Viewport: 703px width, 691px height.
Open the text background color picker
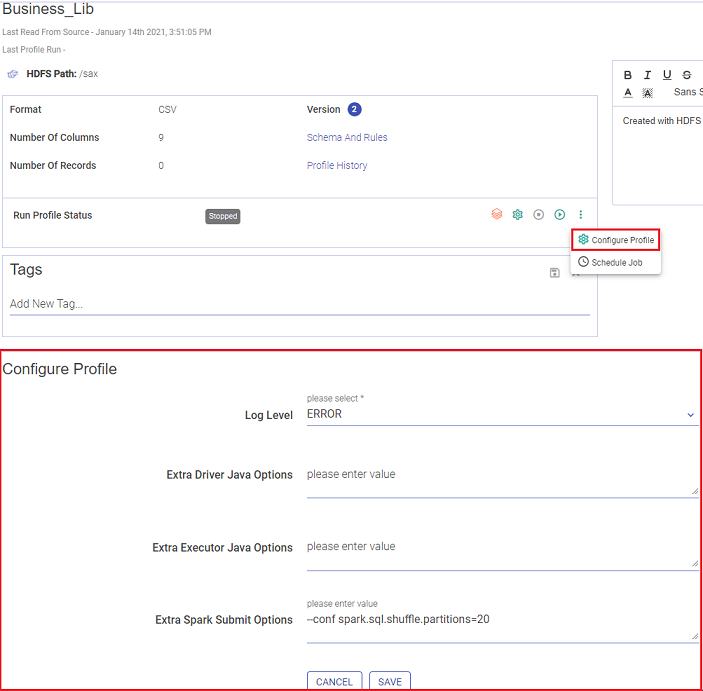point(647,93)
